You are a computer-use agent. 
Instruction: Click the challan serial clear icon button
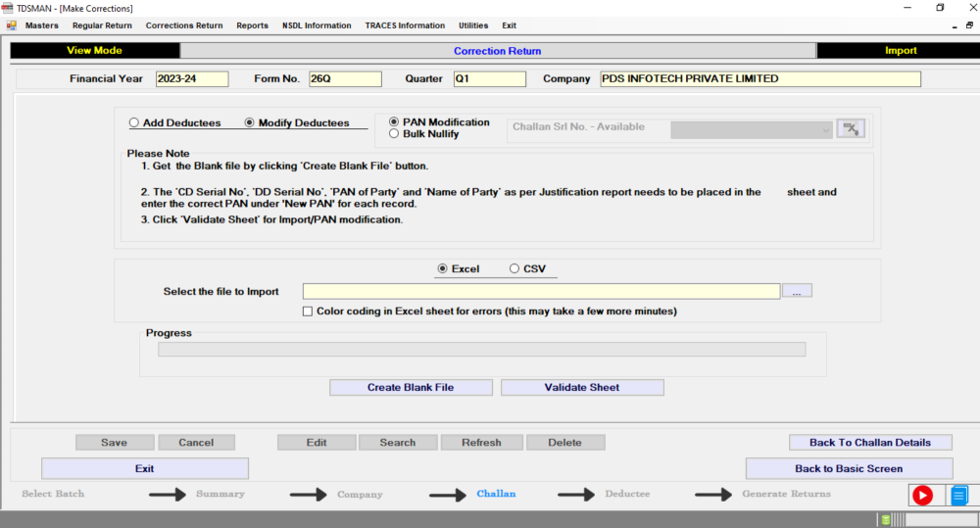(x=851, y=128)
